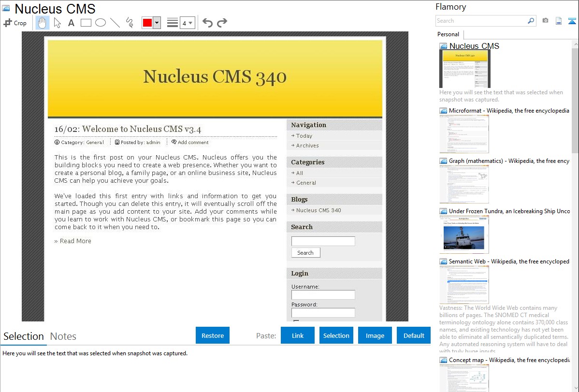Screen dimensions: 579x392
Task: Click the Flamory search field
Action: point(481,21)
